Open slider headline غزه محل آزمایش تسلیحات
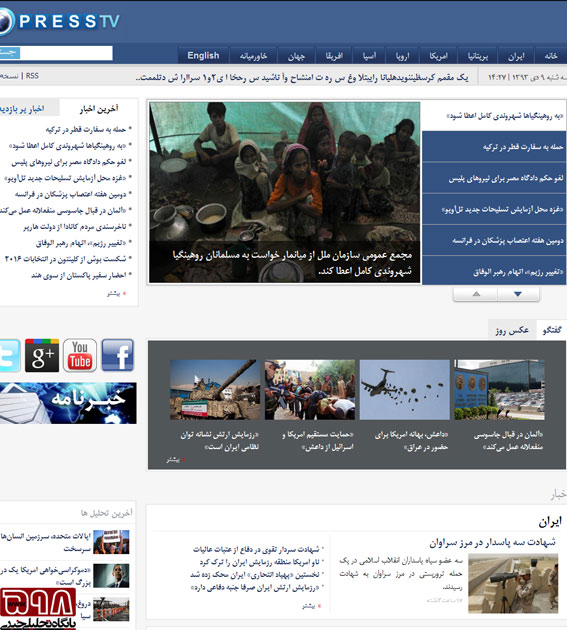567x630 pixels. pyautogui.click(x=494, y=209)
